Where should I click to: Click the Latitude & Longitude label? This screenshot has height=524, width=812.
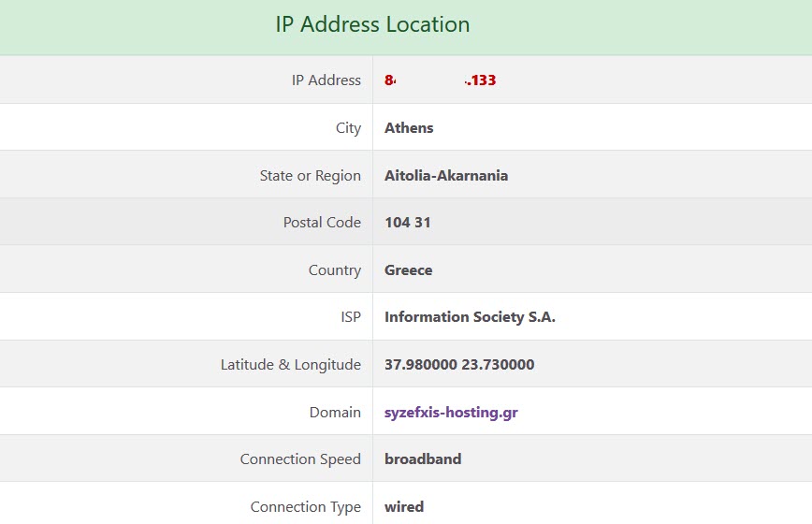point(291,365)
